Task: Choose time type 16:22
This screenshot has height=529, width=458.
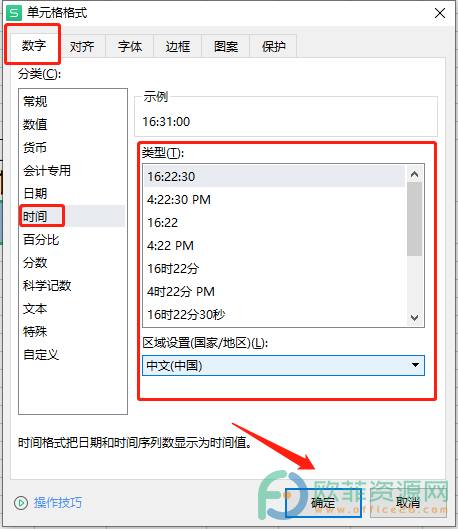Action: pos(275,222)
